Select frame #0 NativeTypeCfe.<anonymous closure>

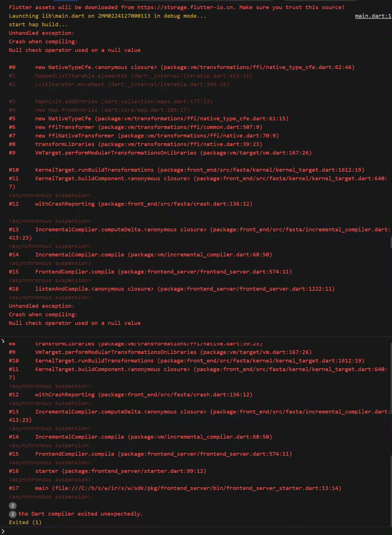click(181, 67)
